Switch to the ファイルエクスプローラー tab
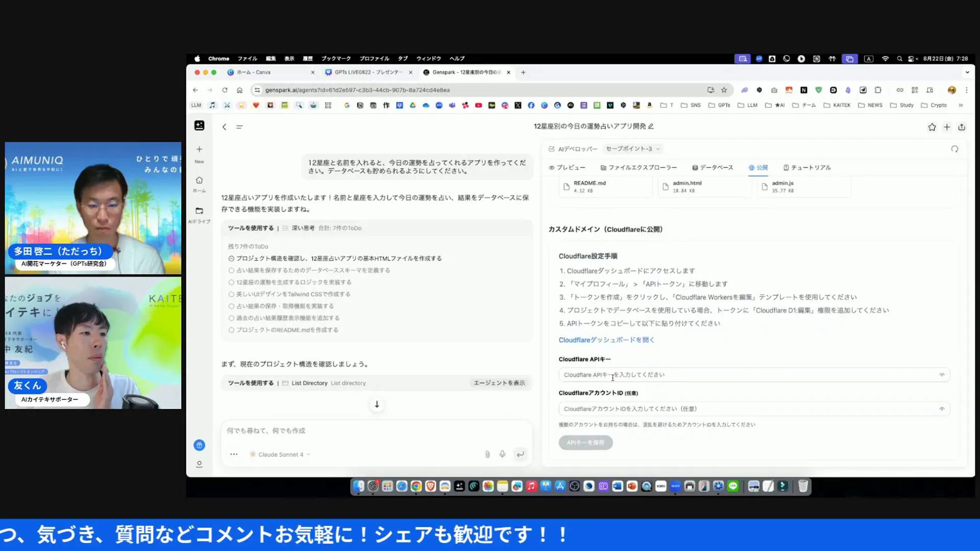Image resolution: width=980 pixels, height=551 pixels. [639, 167]
